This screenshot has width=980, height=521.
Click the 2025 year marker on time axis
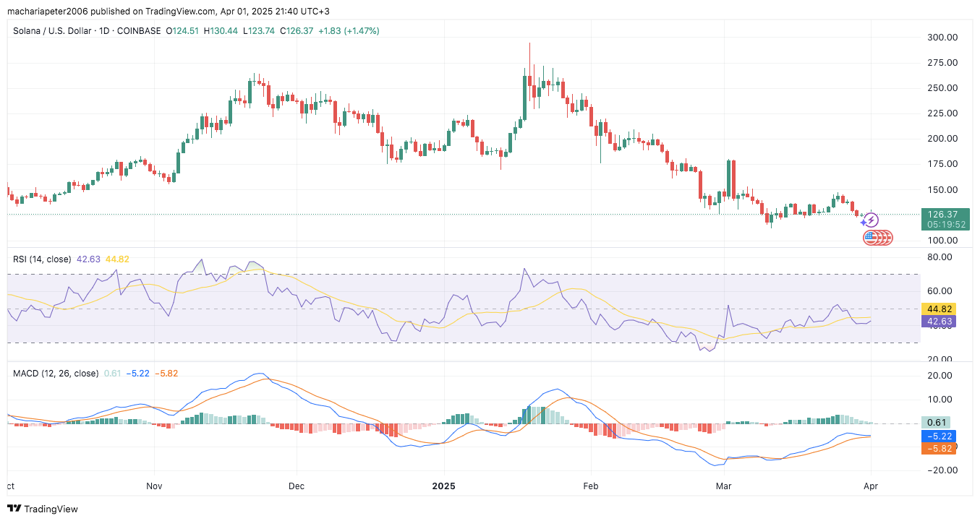[444, 487]
